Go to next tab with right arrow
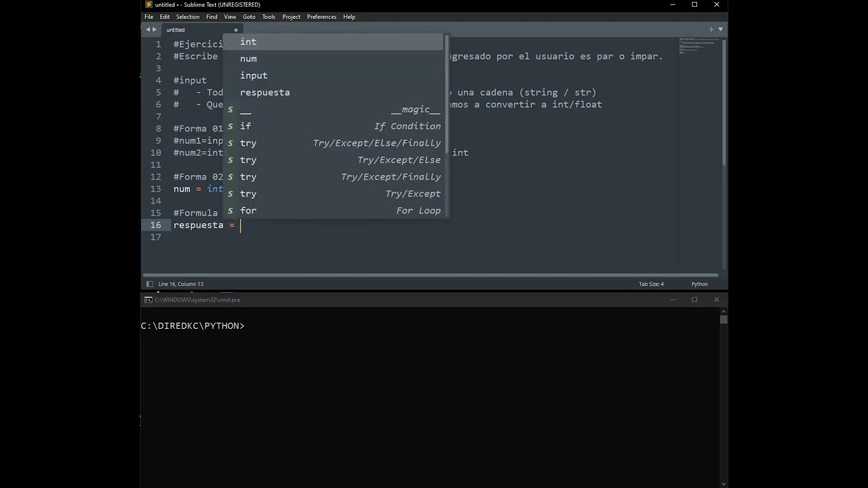868x488 pixels. pos(155,30)
